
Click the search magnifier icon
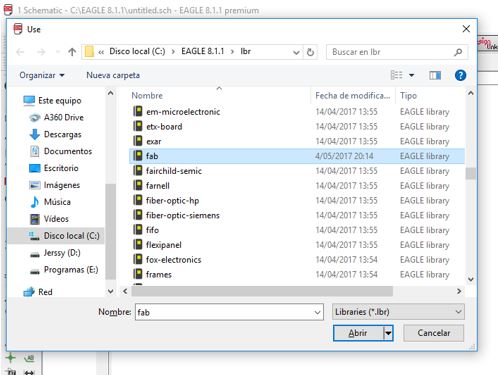click(x=458, y=52)
